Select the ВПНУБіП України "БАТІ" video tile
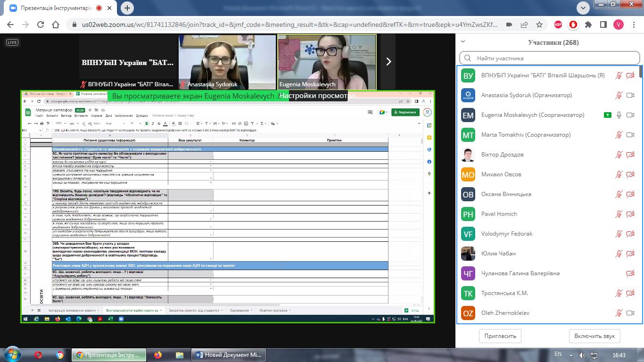The image size is (644, 362). (128, 62)
